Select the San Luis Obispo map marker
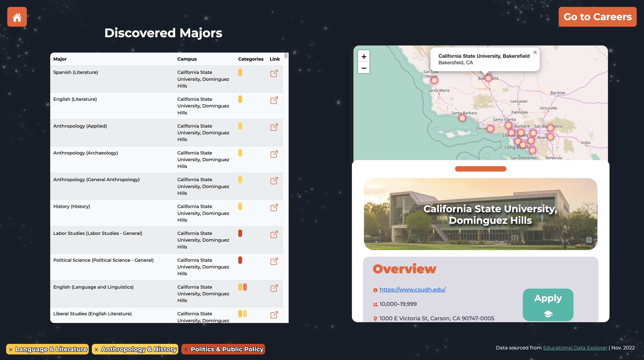Screen dimensions: 644x360 (x=434, y=80)
